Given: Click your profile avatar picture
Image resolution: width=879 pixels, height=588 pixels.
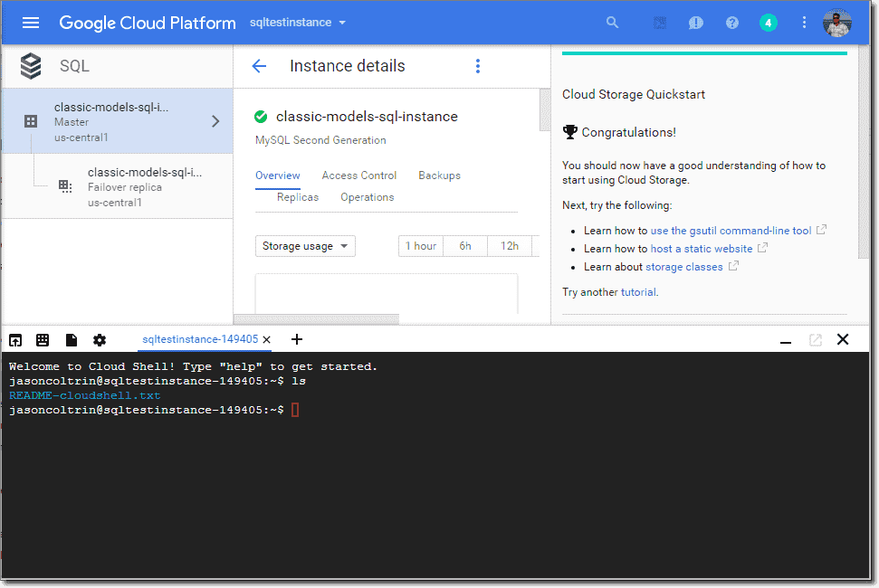Looking at the screenshot, I should (837, 23).
